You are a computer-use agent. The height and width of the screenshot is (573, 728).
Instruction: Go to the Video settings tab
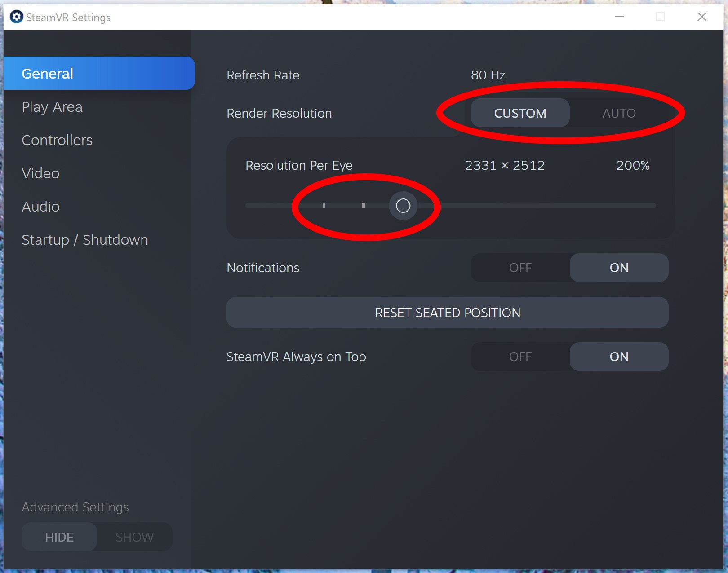pyautogui.click(x=40, y=173)
